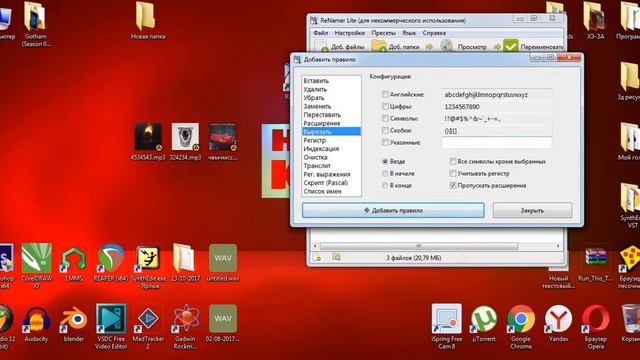The image size is (640, 360).
Task: Click the scrollbar right arrow in ReNamer
Action: pos(558,246)
